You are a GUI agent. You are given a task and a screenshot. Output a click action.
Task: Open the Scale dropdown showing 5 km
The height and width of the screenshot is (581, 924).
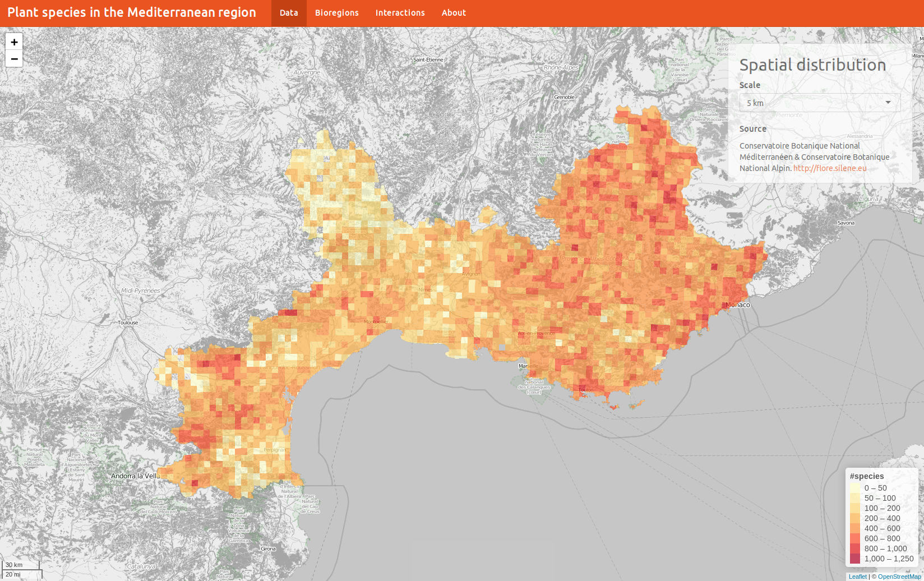pyautogui.click(x=820, y=103)
